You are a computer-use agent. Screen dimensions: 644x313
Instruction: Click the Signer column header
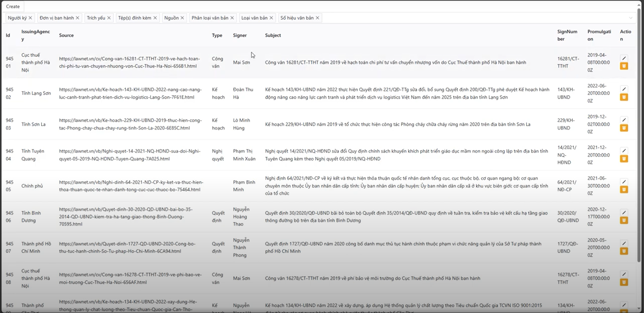(240, 35)
